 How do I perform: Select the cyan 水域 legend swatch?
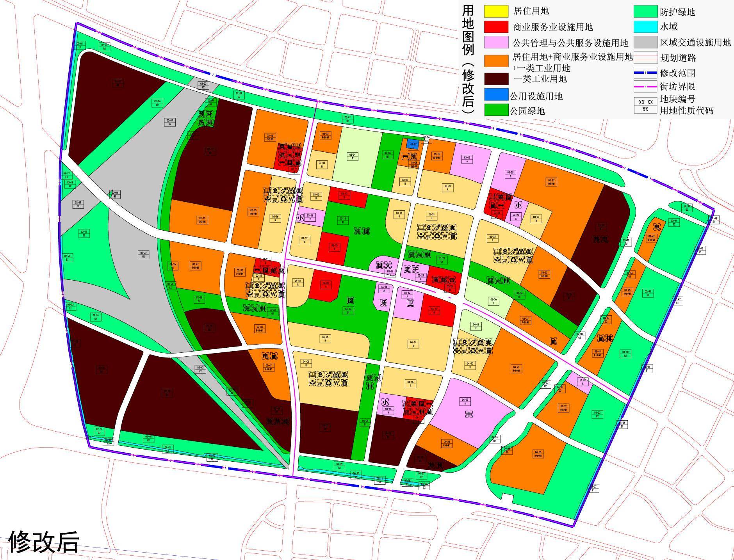(645, 27)
